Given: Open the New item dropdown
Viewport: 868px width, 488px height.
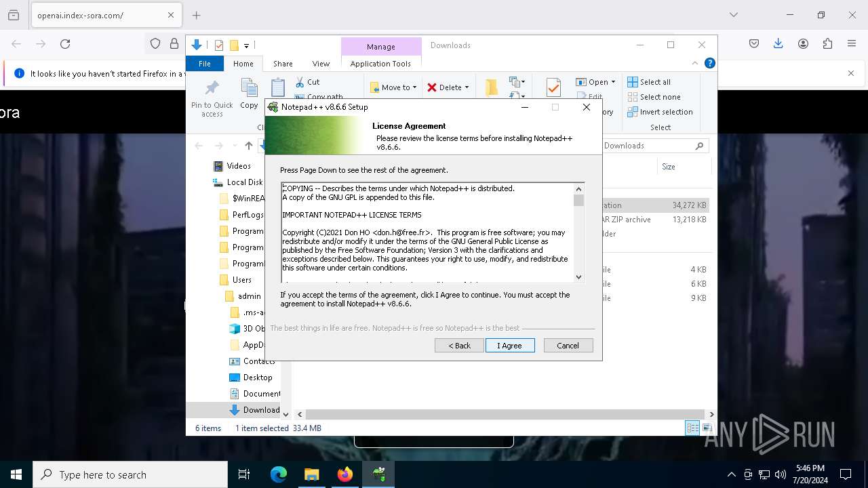Looking at the screenshot, I should [517, 82].
